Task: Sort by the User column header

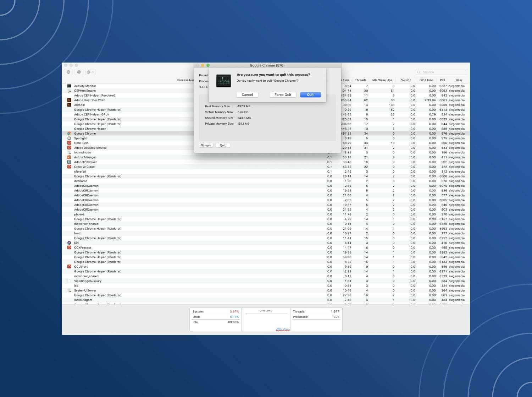Action: [x=459, y=80]
